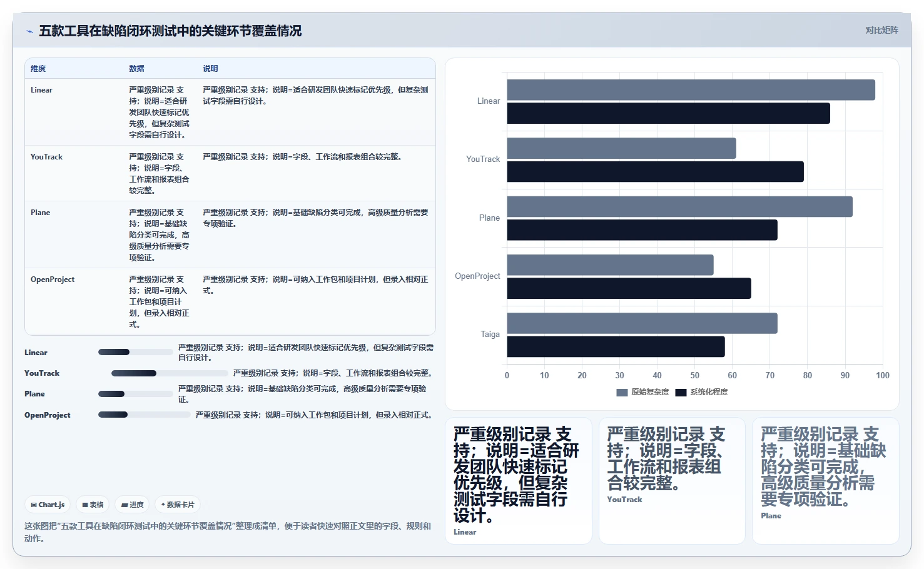Open the YouTrack data card
924x569 pixels.
point(672,481)
